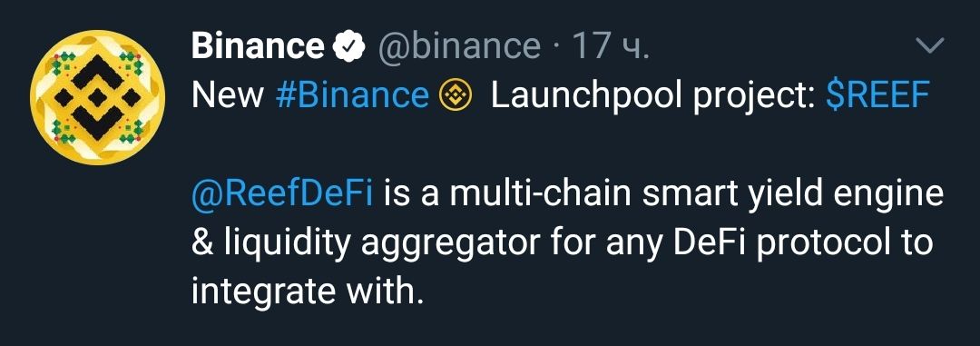The width and height of the screenshot is (980, 346).
Task: Click the word "New" in the tweet
Action: point(228,95)
